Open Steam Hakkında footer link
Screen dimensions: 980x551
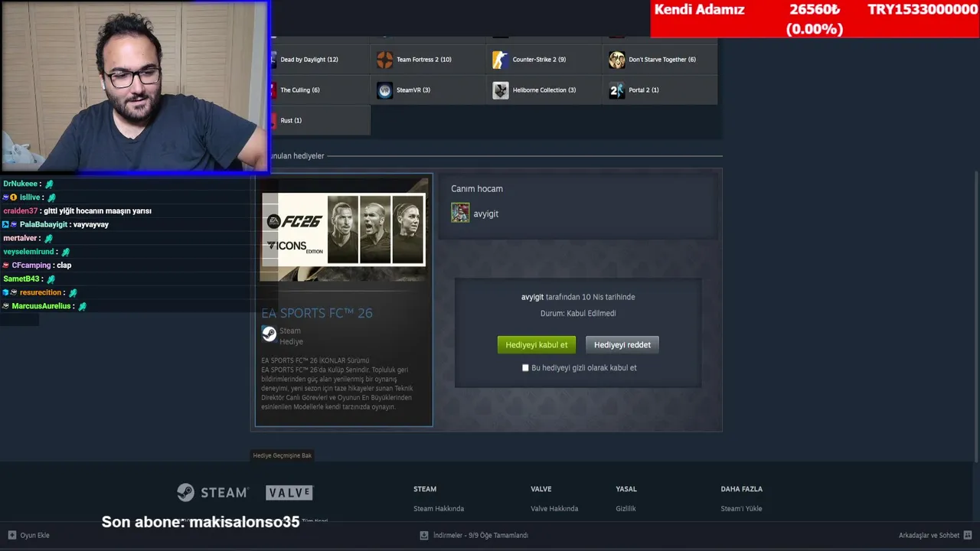point(439,508)
